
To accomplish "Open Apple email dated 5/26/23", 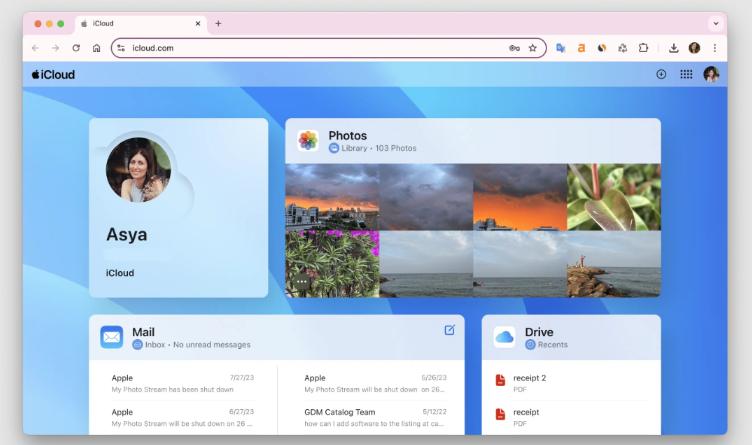I will click(376, 383).
